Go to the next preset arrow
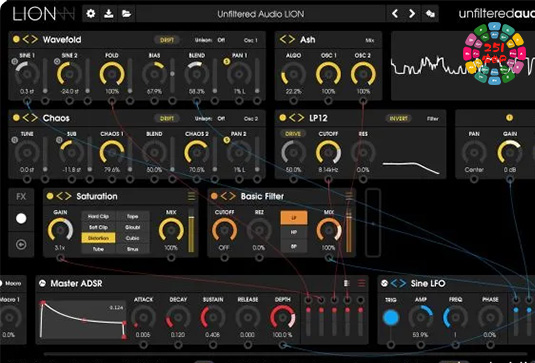 pos(412,14)
